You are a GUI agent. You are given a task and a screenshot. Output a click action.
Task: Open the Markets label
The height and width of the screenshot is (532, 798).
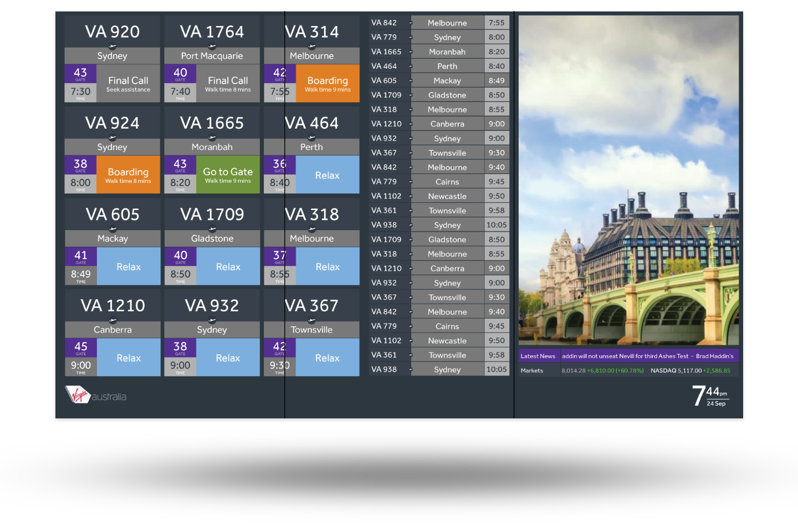coord(531,371)
